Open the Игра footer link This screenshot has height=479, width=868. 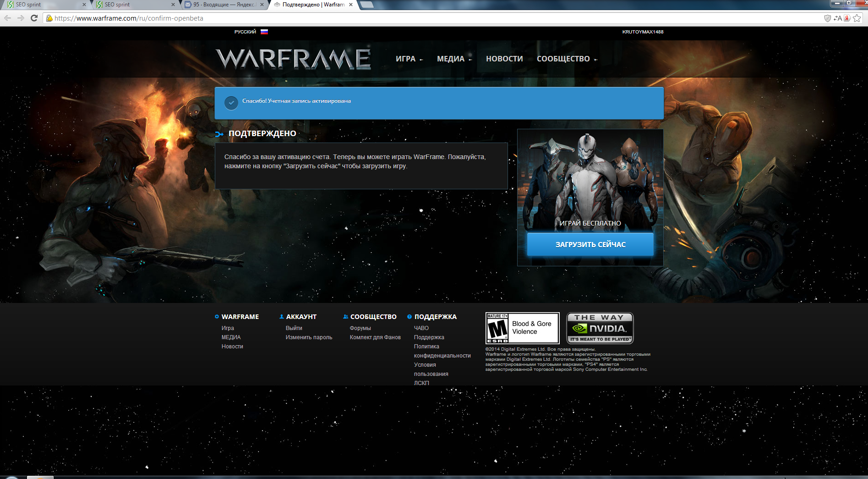pos(228,328)
